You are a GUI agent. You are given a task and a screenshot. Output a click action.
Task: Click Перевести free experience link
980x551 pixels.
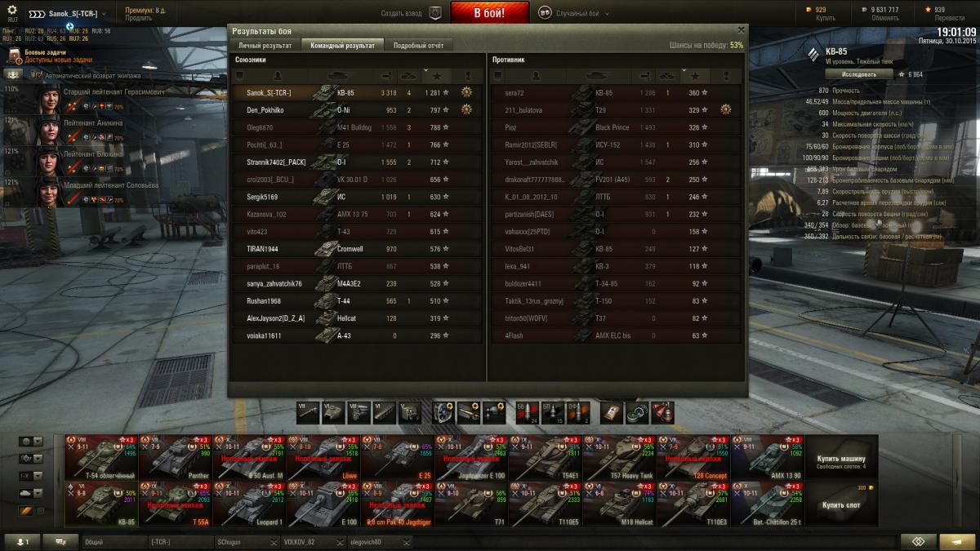(948, 18)
